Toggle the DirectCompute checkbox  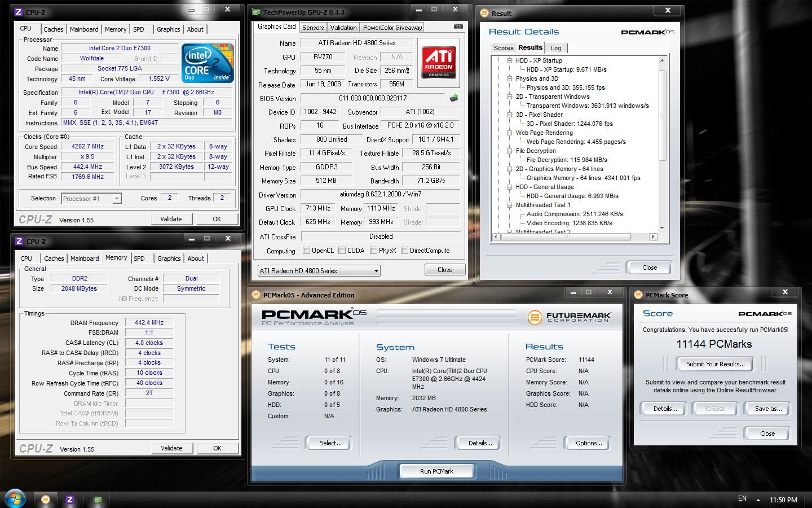[404, 251]
